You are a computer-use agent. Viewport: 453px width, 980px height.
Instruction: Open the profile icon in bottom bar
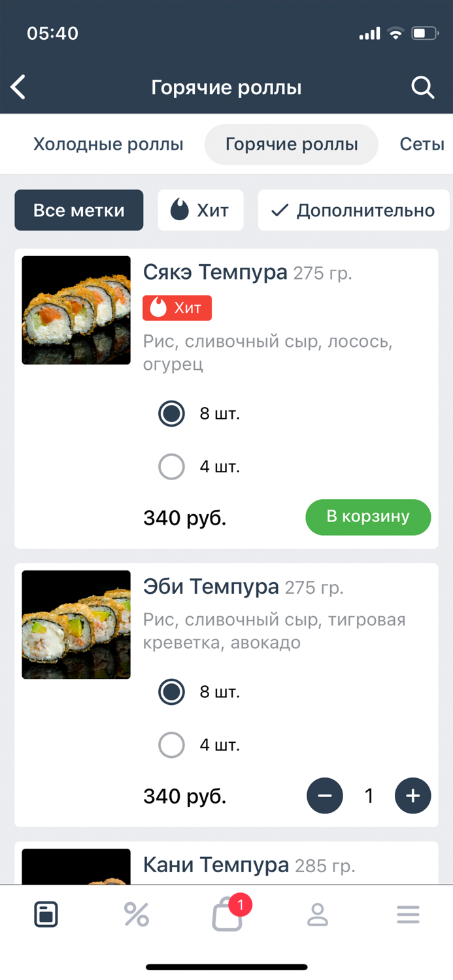(x=317, y=915)
